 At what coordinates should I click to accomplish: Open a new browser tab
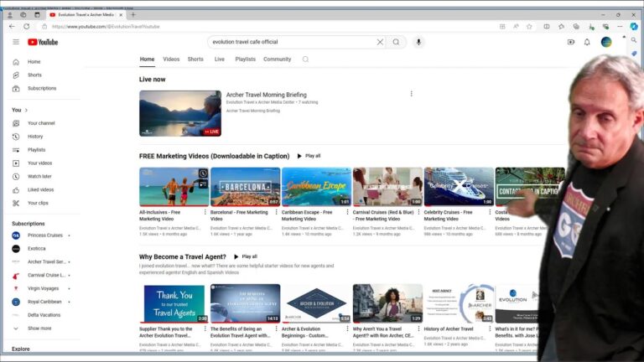click(x=132, y=15)
